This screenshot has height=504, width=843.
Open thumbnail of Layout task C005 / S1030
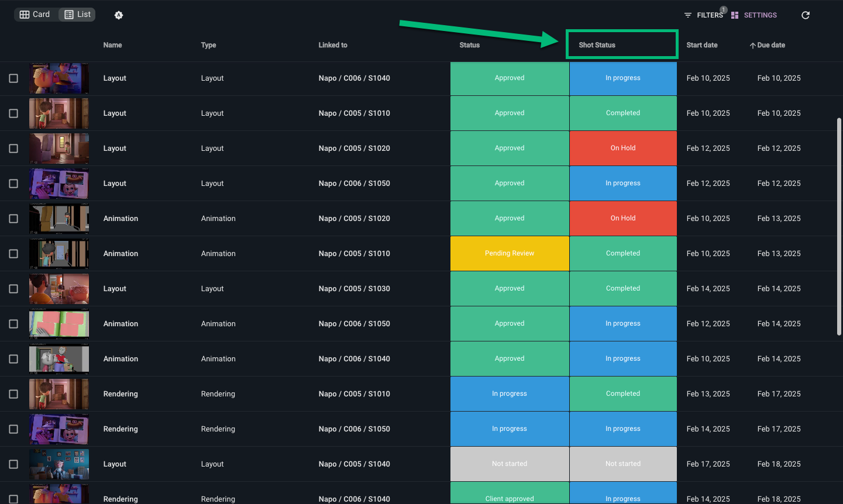(x=59, y=289)
